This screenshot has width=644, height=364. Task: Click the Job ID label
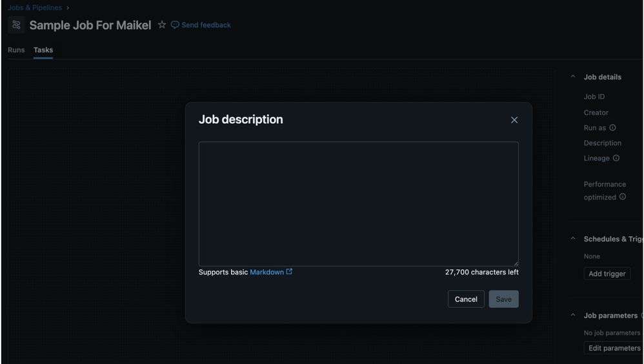pyautogui.click(x=594, y=97)
